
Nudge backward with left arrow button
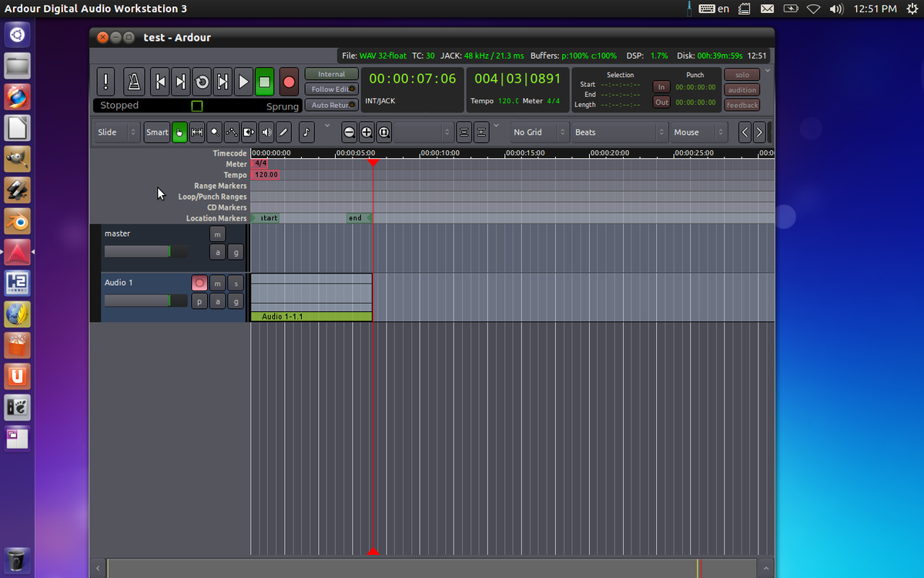tap(745, 133)
